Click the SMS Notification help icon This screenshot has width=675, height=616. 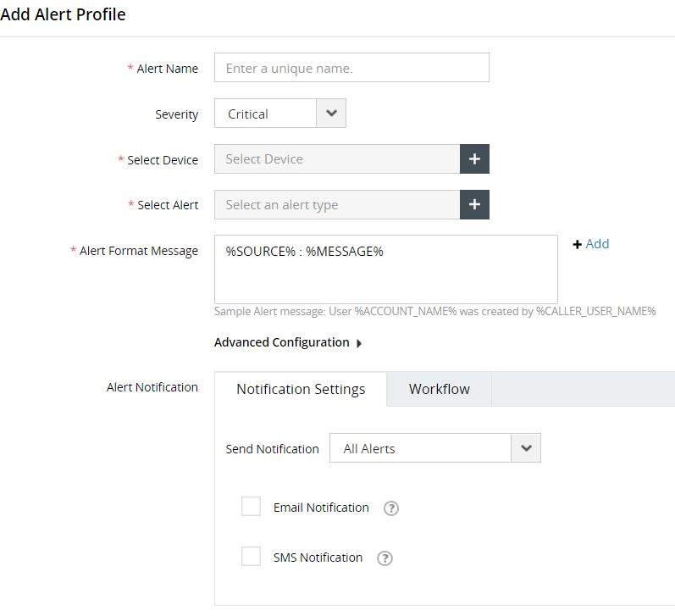[x=385, y=558]
